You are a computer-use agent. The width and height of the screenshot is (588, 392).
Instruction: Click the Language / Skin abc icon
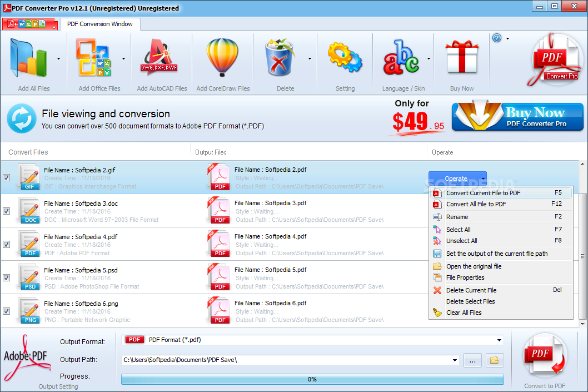pos(401,57)
